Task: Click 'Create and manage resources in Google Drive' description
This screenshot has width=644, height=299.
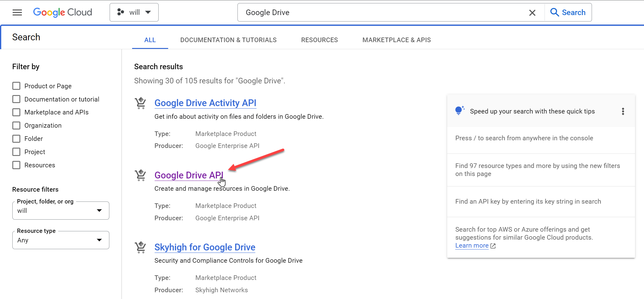Action: tap(222, 189)
